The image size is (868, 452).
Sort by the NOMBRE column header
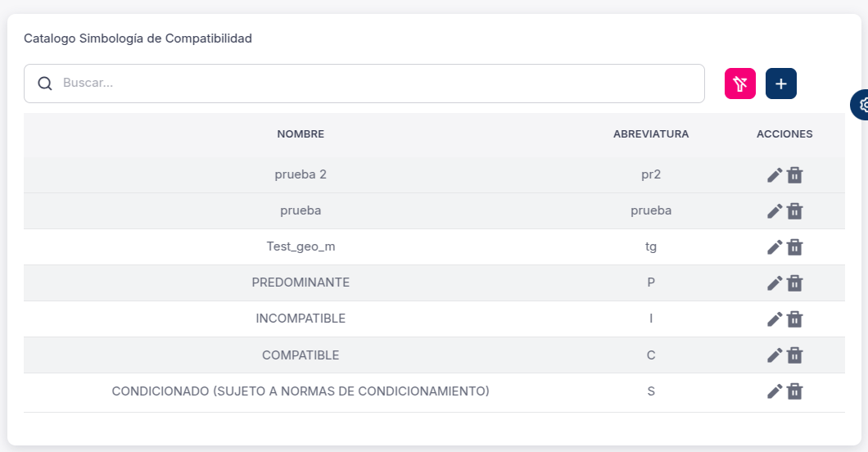(301, 134)
